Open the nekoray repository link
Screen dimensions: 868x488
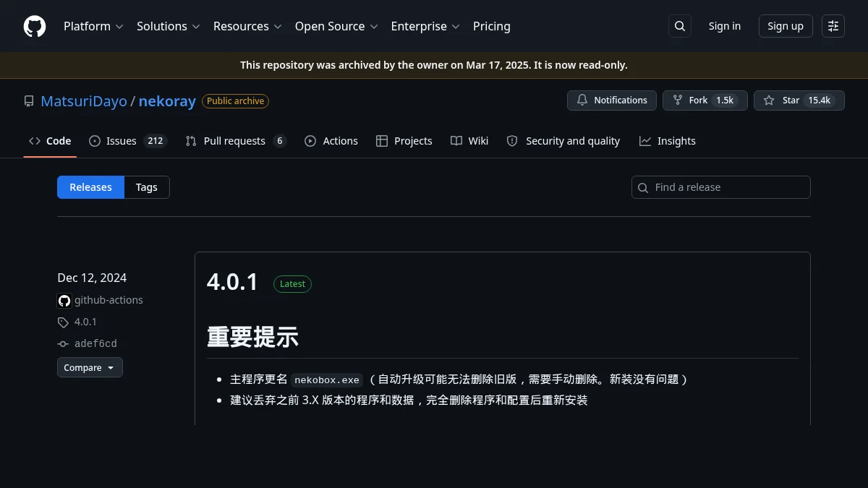167,101
